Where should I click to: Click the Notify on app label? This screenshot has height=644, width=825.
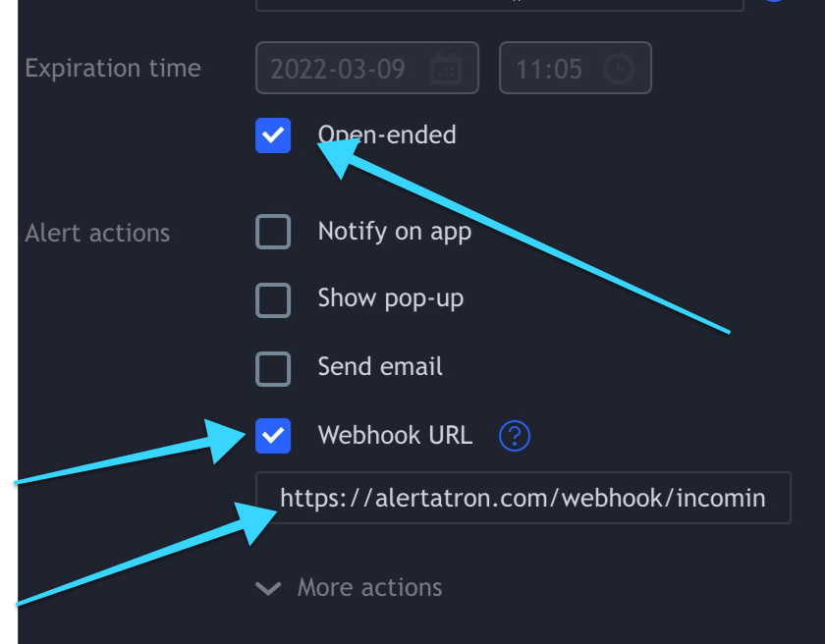(x=395, y=232)
